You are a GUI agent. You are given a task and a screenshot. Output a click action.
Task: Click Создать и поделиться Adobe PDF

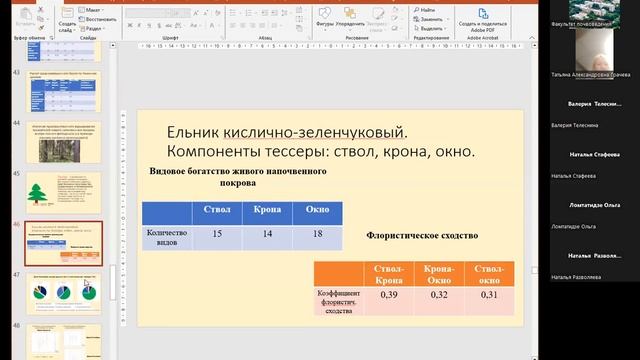483,20
